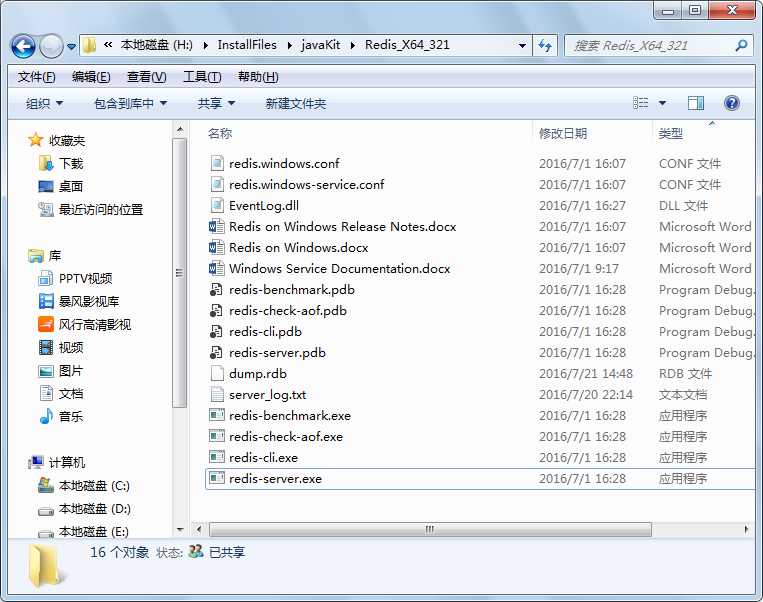Image resolution: width=763 pixels, height=602 pixels.
Task: Select 收藏夹 star in navigation pane
Action: click(x=35, y=140)
